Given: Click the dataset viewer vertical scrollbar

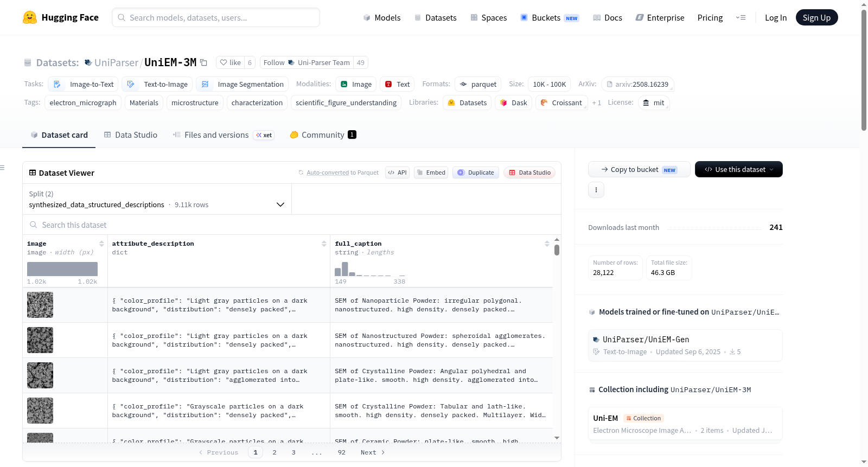Looking at the screenshot, I should (x=557, y=250).
